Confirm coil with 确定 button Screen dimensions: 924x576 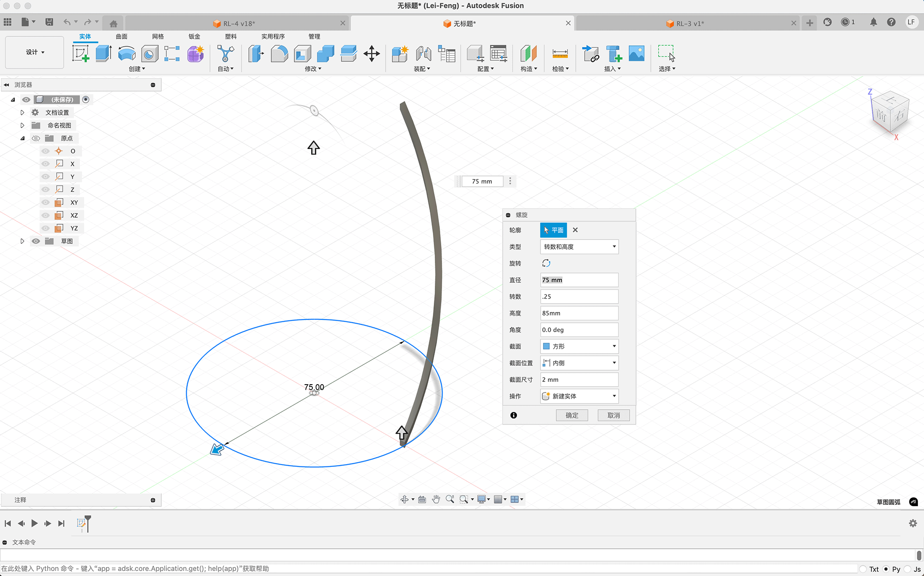572,416
